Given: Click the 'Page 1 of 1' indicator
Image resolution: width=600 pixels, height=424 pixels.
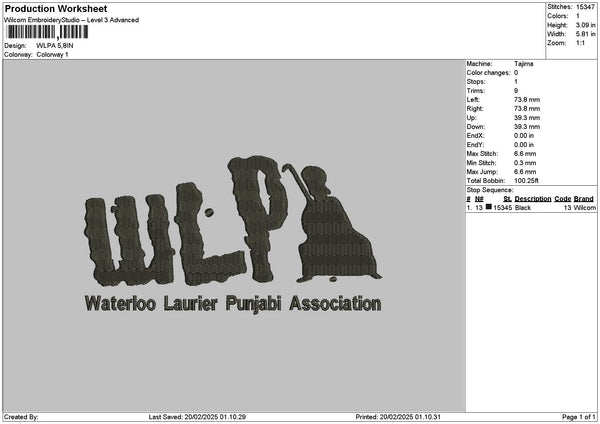Looking at the screenshot, I should [579, 417].
